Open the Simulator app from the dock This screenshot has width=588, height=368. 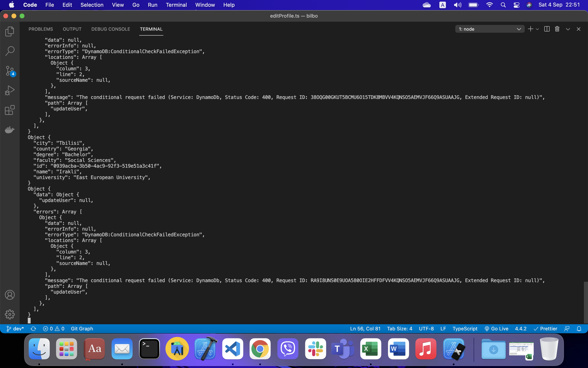pyautogui.click(x=454, y=349)
